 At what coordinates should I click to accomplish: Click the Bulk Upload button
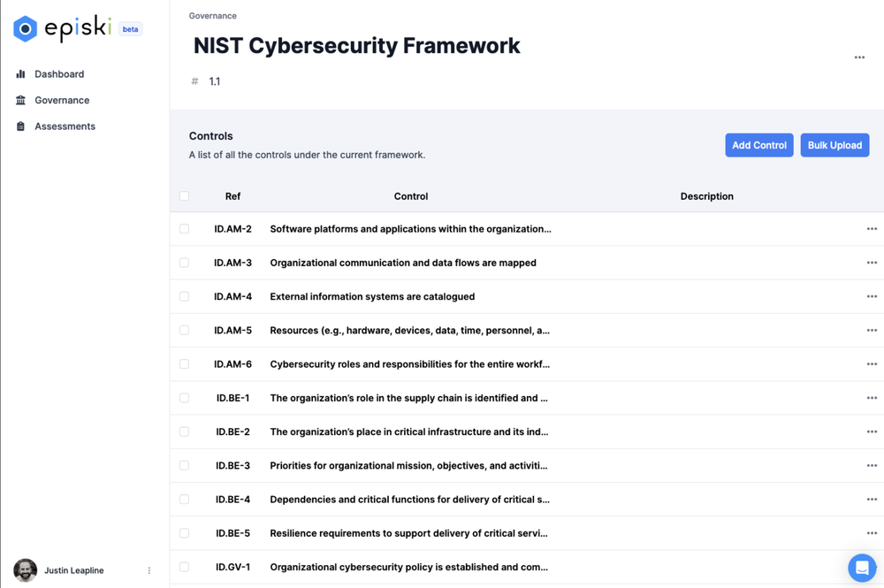tap(834, 145)
